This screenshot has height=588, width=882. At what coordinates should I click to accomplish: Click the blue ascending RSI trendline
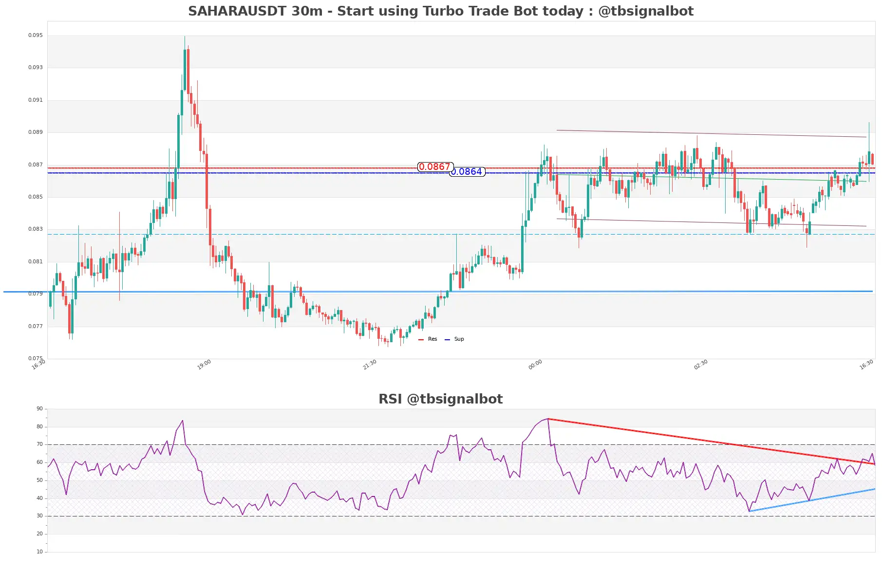812,500
